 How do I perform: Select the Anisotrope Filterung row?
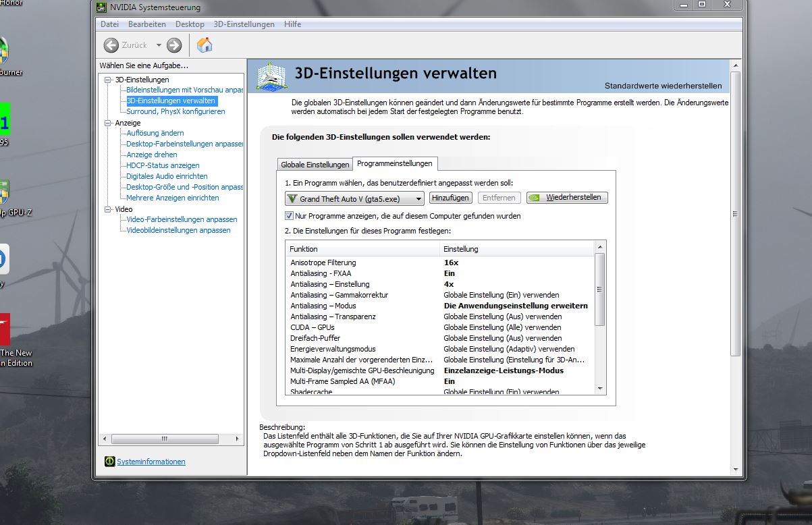click(439, 262)
